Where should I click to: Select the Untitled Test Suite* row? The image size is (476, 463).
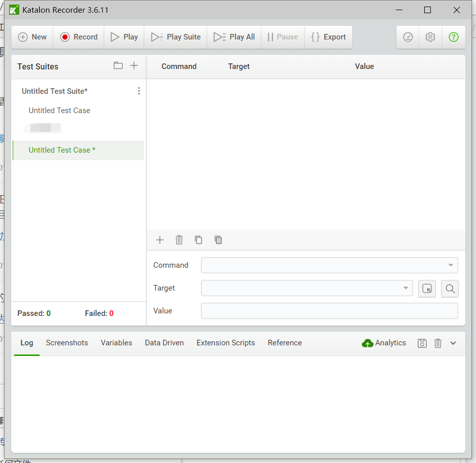point(78,91)
